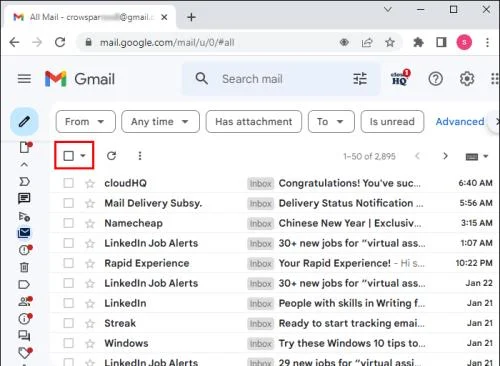This screenshot has height=366, width=500.
Task: Go to the previous page of emails
Action: [417, 156]
